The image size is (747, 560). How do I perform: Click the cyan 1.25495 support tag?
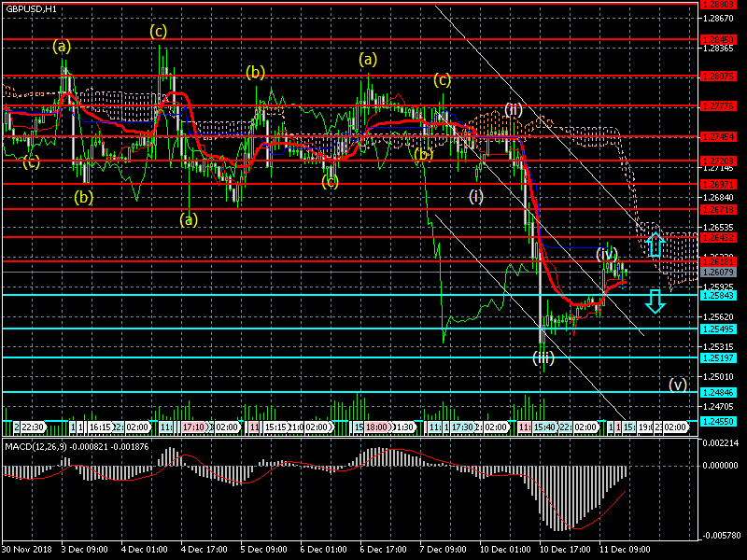(718, 329)
